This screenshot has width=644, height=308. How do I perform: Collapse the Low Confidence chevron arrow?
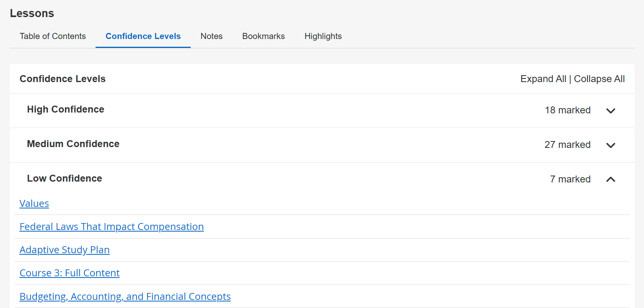[611, 179]
